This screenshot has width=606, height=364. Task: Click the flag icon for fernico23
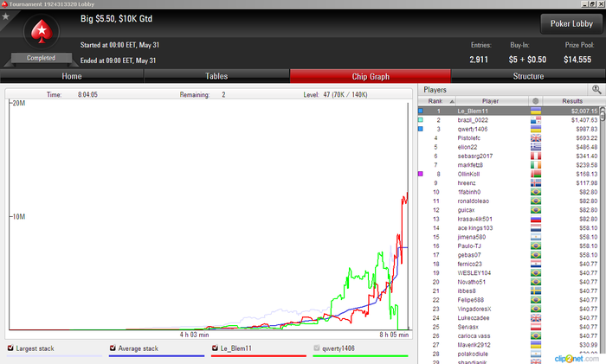pos(536,264)
